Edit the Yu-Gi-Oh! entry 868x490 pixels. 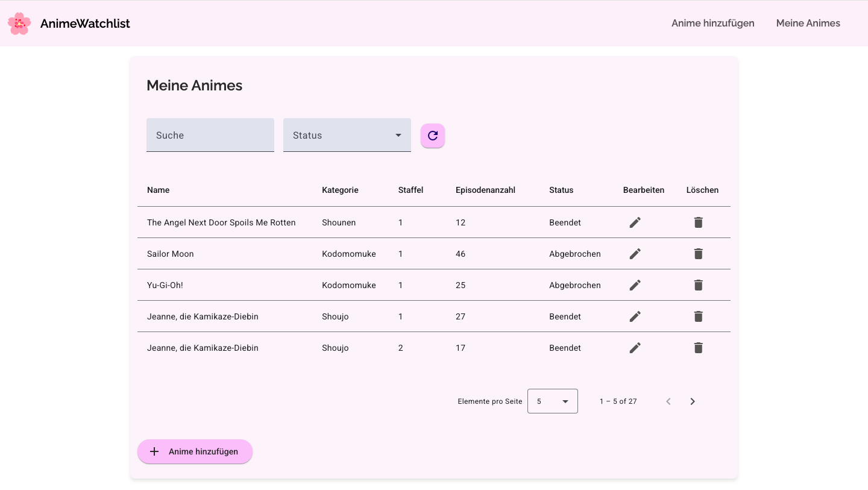[635, 285]
